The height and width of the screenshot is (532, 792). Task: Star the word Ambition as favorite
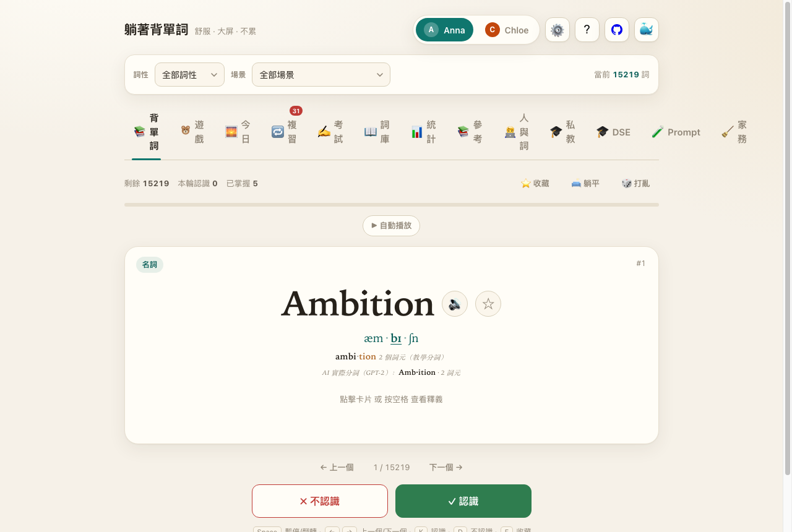[488, 304]
